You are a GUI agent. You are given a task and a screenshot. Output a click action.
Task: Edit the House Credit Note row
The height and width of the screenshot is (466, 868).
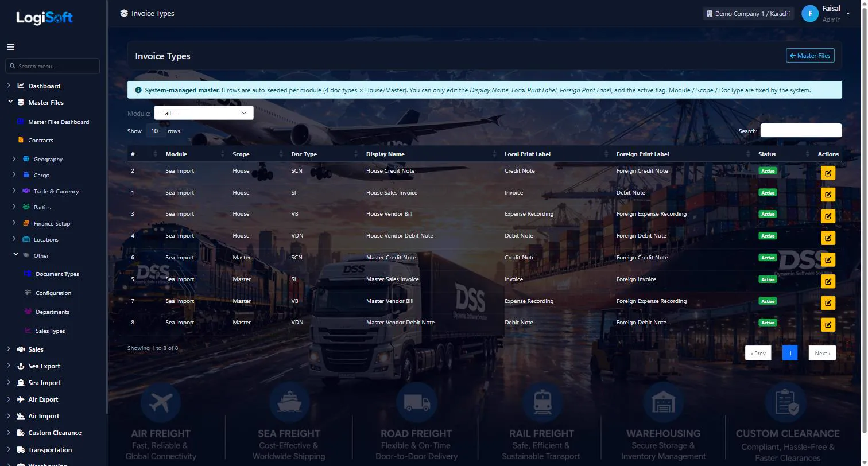(828, 173)
